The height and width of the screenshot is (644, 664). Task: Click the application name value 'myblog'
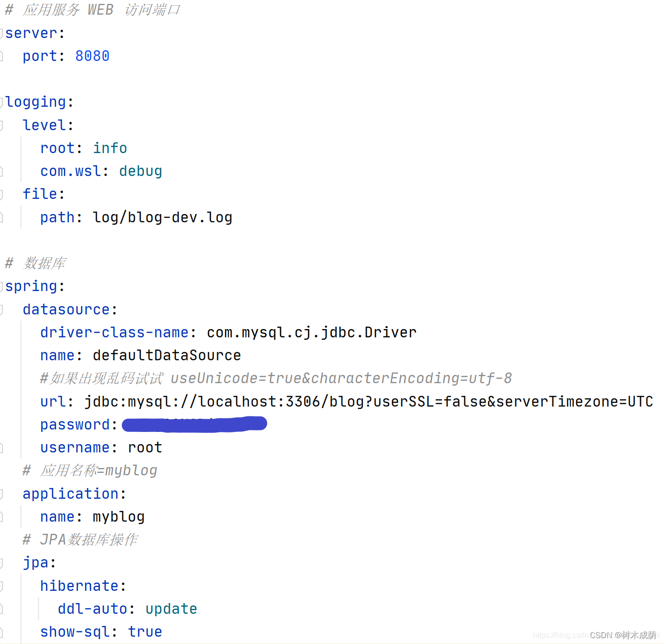click(119, 517)
